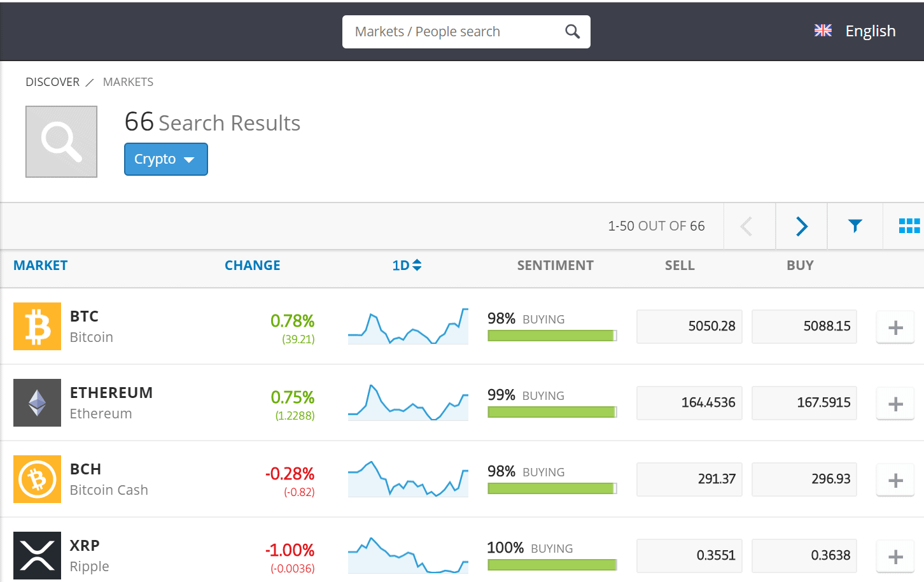
Task: Click the 0.75% Ethereum change value
Action: (293, 397)
